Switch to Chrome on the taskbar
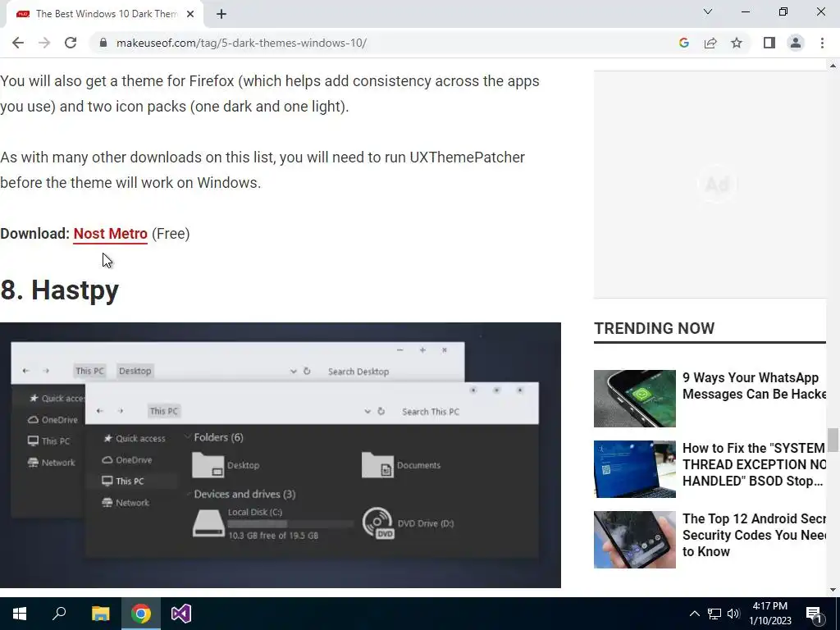This screenshot has width=840, height=630. click(141, 614)
